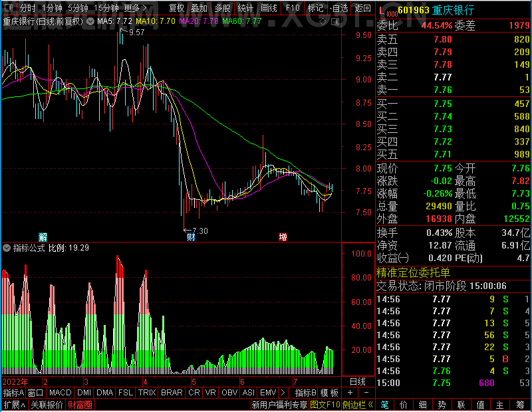
Task: Select the 5分钟 timeframe
Action: tap(78, 8)
